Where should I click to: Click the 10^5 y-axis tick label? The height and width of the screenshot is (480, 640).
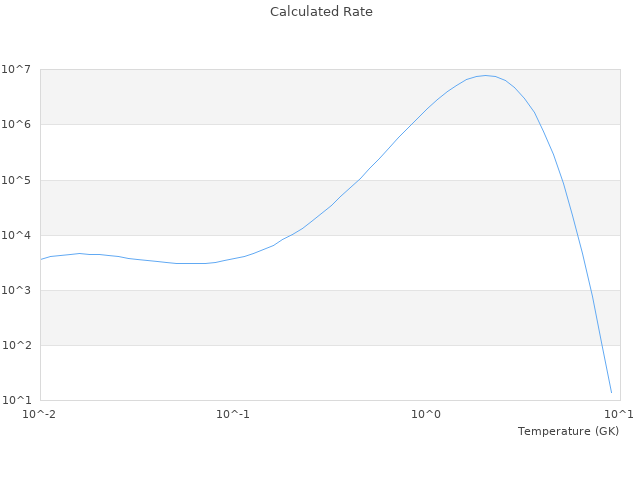(19, 180)
